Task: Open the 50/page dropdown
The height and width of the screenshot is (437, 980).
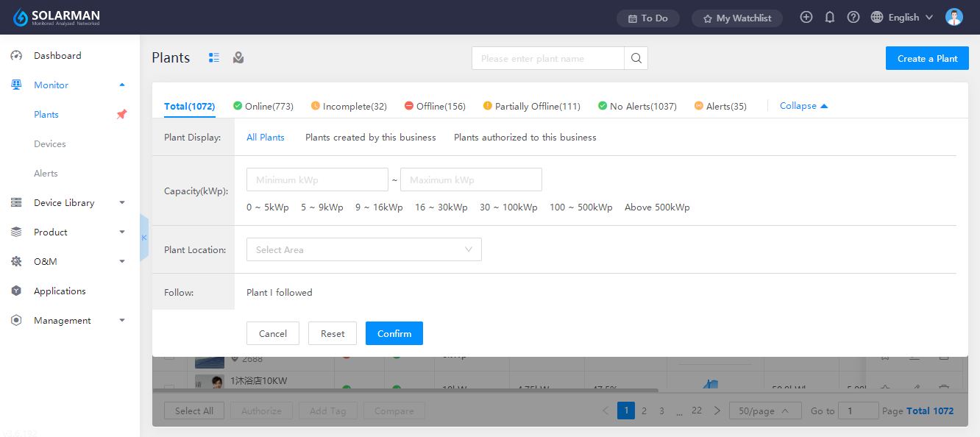Action: point(765,411)
